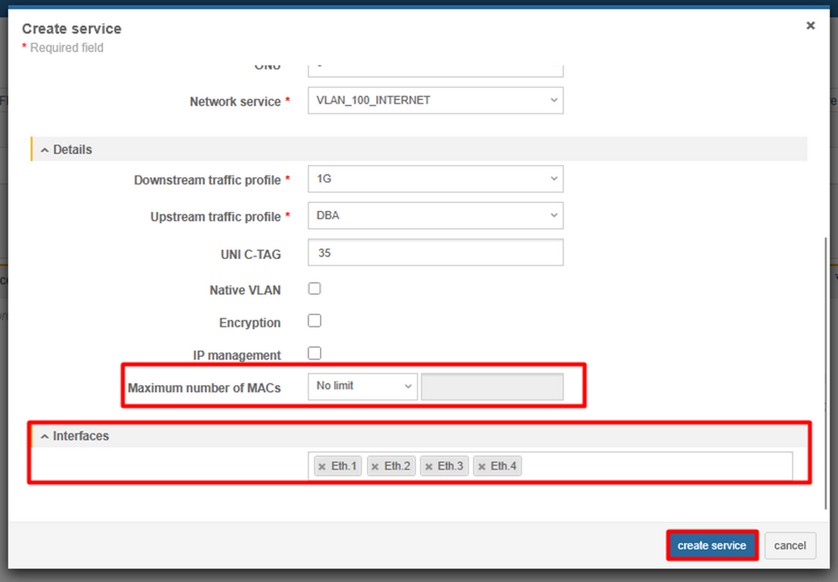Remove Eth.2 interface tag

[375, 467]
